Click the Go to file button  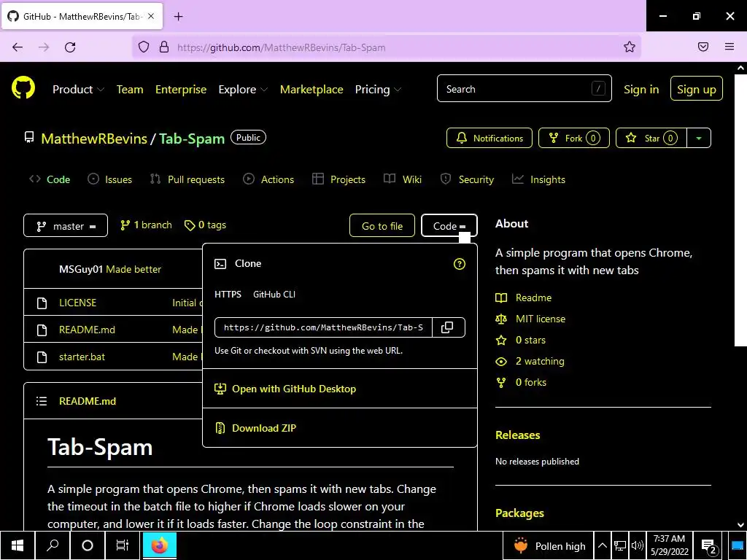pyautogui.click(x=382, y=226)
